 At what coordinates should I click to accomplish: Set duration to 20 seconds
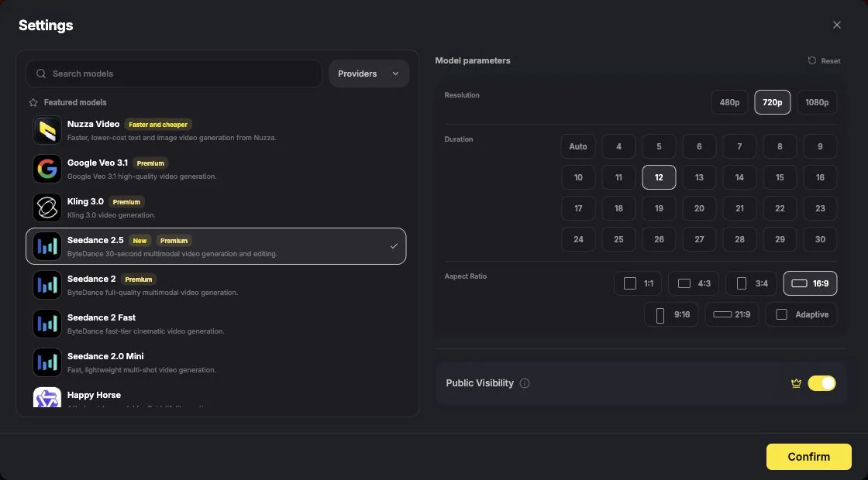pos(699,208)
